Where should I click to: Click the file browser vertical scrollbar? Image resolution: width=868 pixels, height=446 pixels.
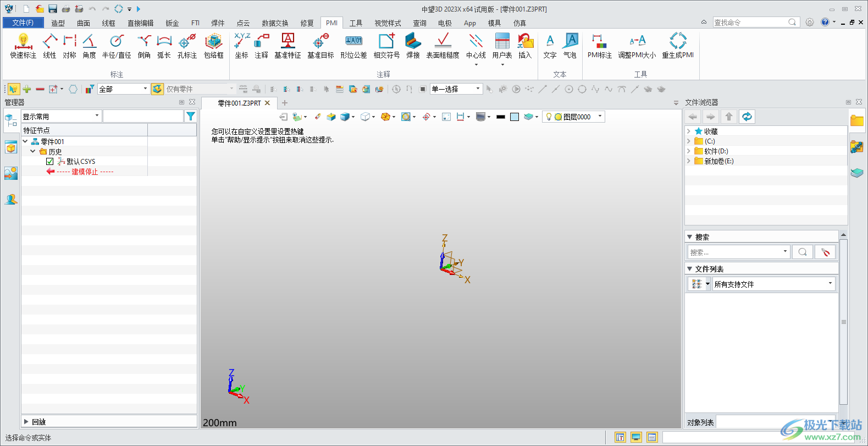click(x=844, y=322)
